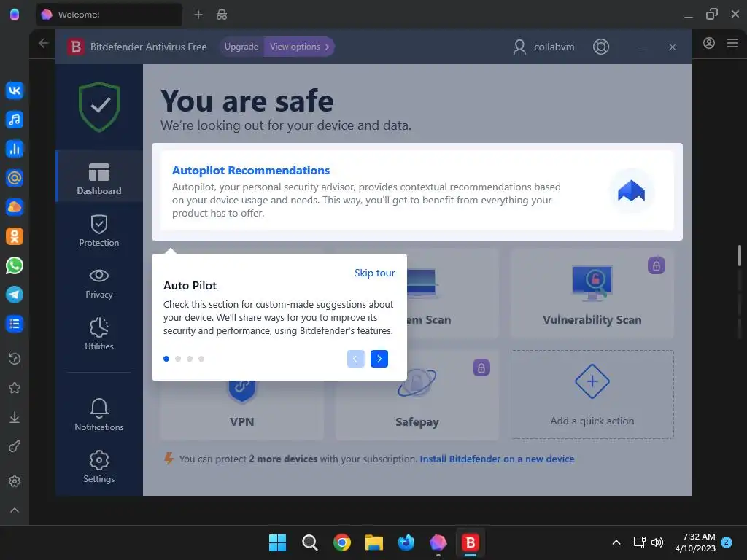This screenshot has width=747, height=560.
Task: Open Telegram in browser sidebar
Action: [x=15, y=295]
